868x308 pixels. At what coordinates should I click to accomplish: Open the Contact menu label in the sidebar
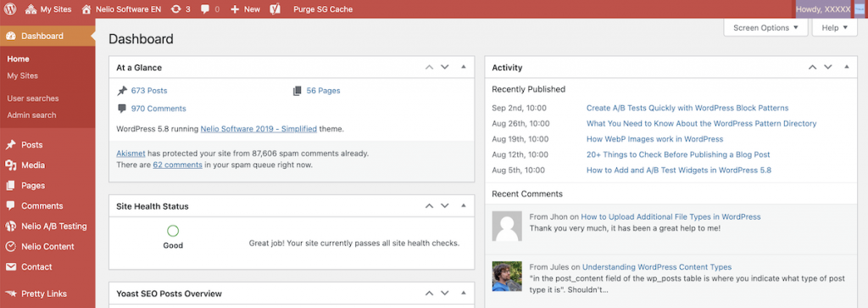[x=36, y=267]
